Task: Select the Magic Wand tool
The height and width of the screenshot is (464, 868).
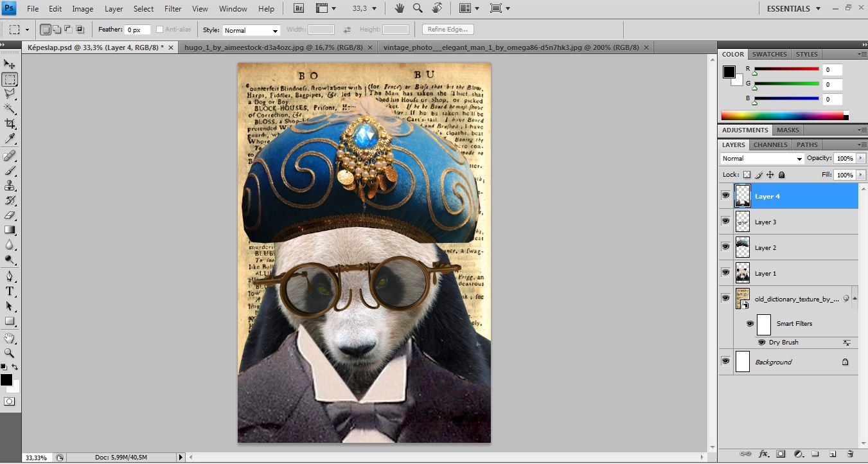Action: 10,109
